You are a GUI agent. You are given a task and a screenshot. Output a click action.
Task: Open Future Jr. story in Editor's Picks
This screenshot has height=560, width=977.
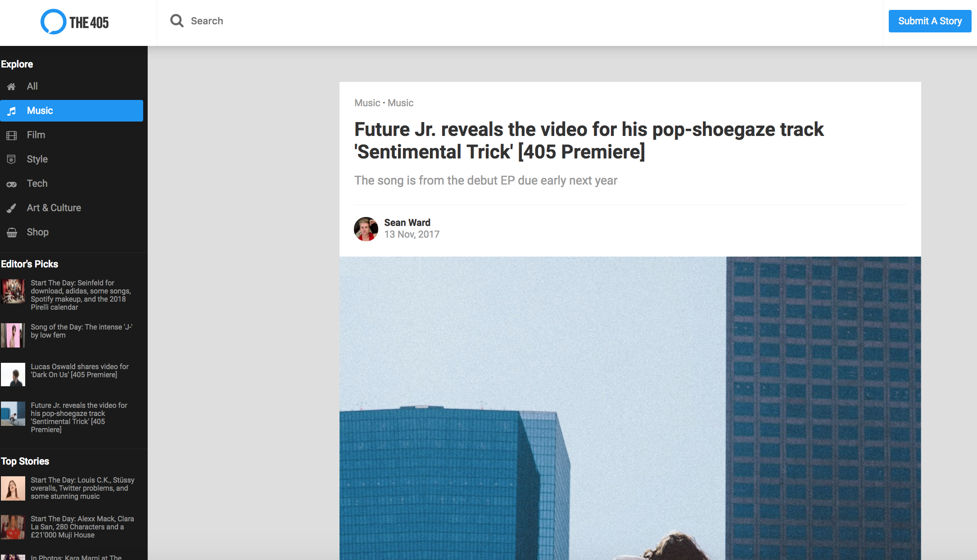click(79, 417)
